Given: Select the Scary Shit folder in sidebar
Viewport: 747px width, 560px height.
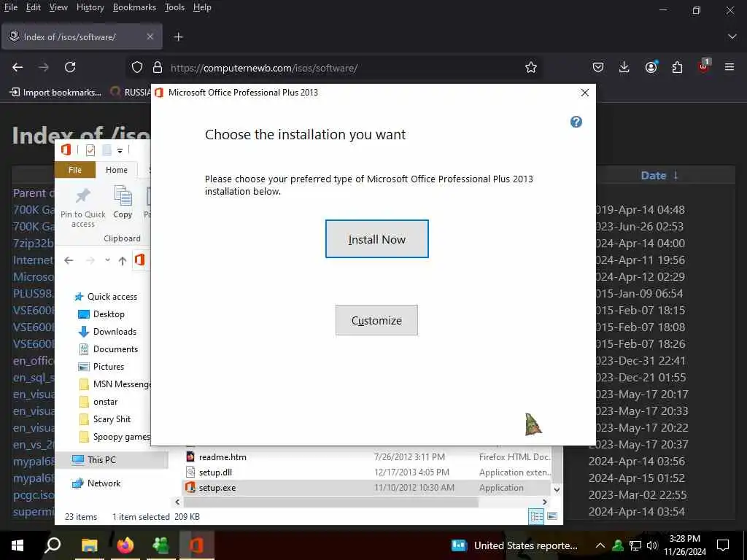Looking at the screenshot, I should (104, 419).
